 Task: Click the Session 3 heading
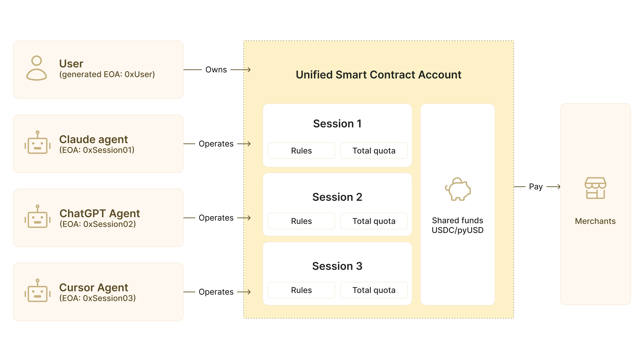tap(337, 266)
